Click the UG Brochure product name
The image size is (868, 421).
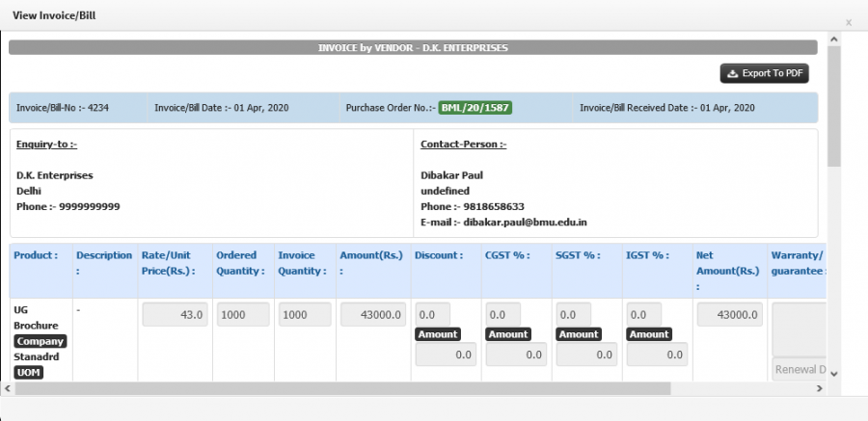click(x=36, y=318)
